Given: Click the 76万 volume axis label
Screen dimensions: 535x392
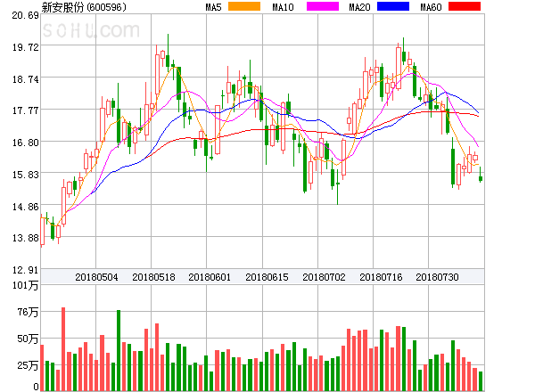Looking at the screenshot, I should [x=28, y=312].
